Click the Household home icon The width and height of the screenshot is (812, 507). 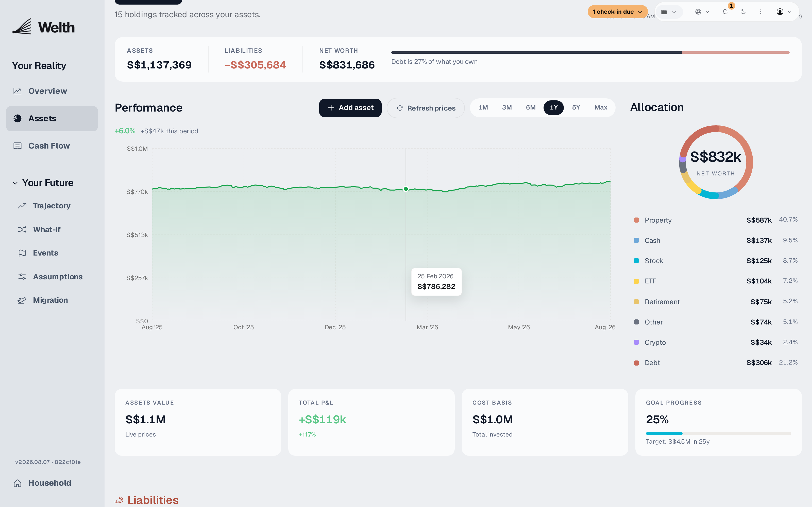(x=18, y=483)
